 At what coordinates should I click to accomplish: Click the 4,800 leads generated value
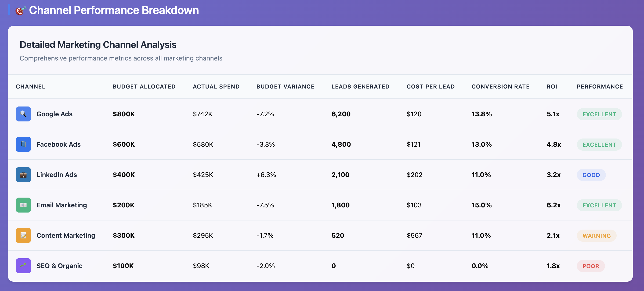tap(341, 144)
